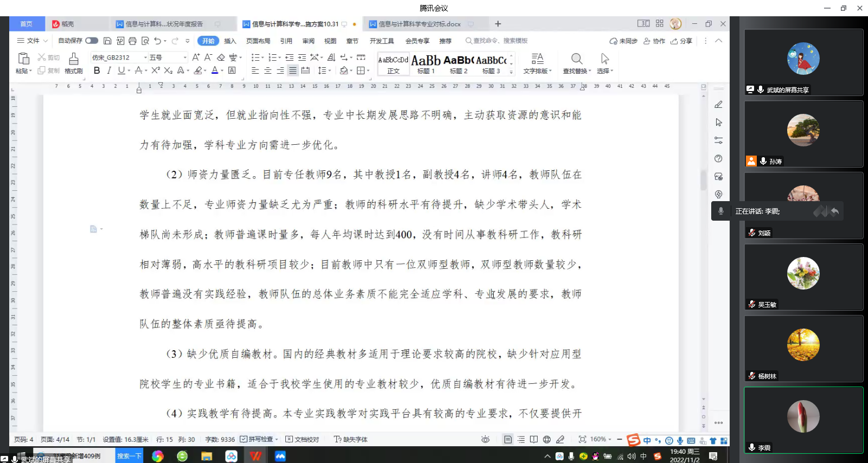Viewport: 868px width, 463px height.
Task: Click the 协作 collaborate button
Action: pos(654,41)
